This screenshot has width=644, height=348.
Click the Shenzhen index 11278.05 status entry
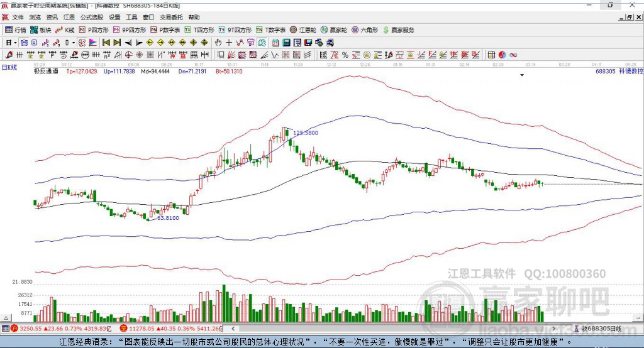pyautogui.click(x=172, y=329)
